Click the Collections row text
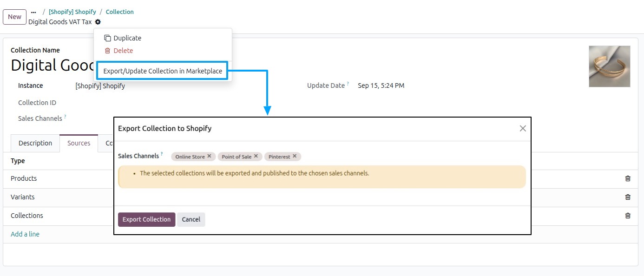 point(27,216)
